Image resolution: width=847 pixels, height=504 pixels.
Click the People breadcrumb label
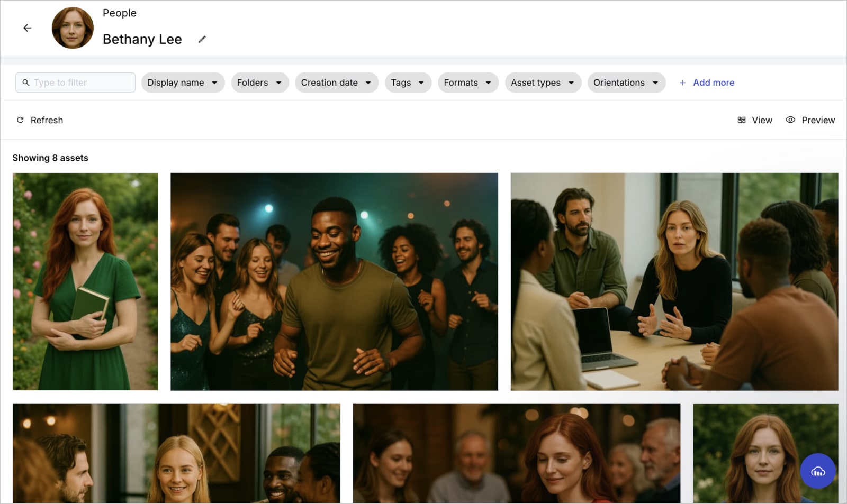tap(120, 13)
